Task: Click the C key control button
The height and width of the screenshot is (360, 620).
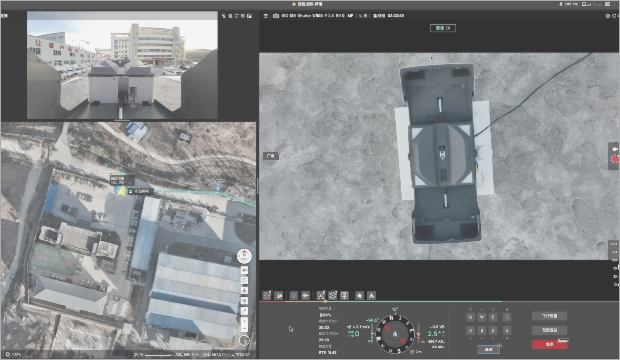Action: pyautogui.click(x=507, y=317)
